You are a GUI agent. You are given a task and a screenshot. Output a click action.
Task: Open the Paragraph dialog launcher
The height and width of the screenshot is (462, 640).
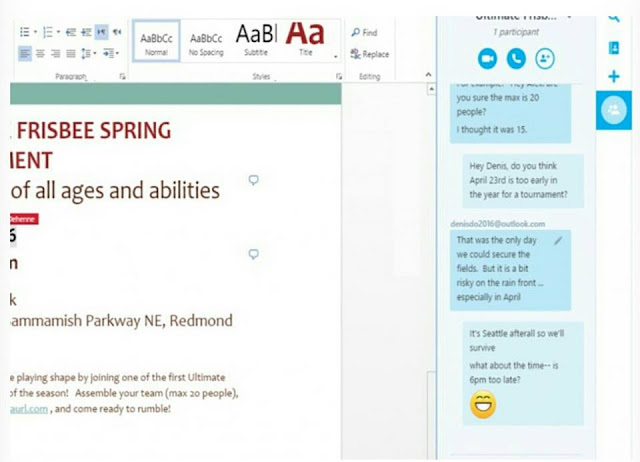point(122,76)
